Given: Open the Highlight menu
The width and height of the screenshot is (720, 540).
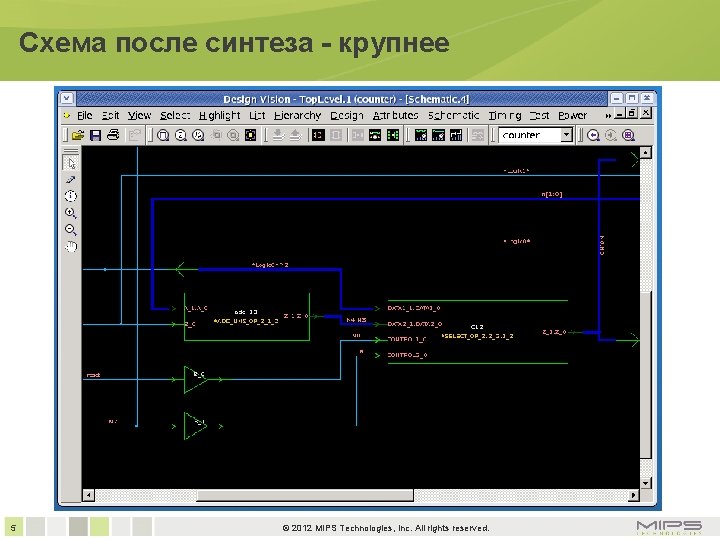Looking at the screenshot, I should coord(219,115).
